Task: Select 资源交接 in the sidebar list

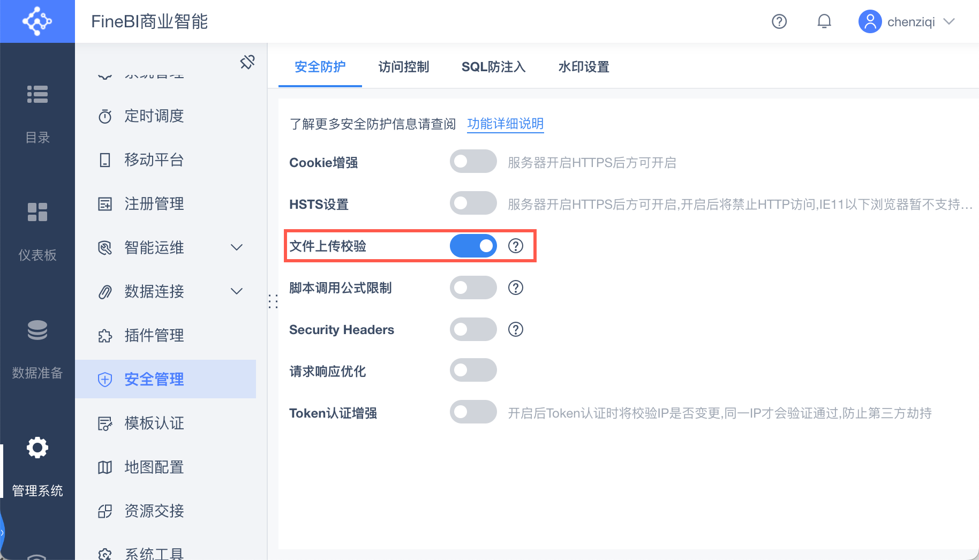Action: click(x=154, y=511)
